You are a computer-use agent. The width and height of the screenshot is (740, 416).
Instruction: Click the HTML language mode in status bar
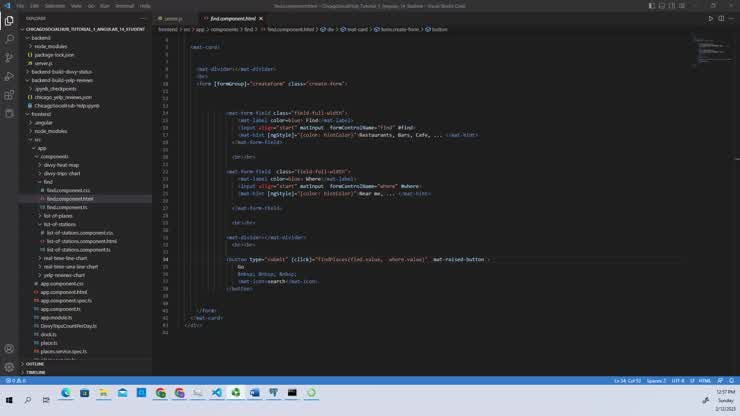click(x=706, y=381)
